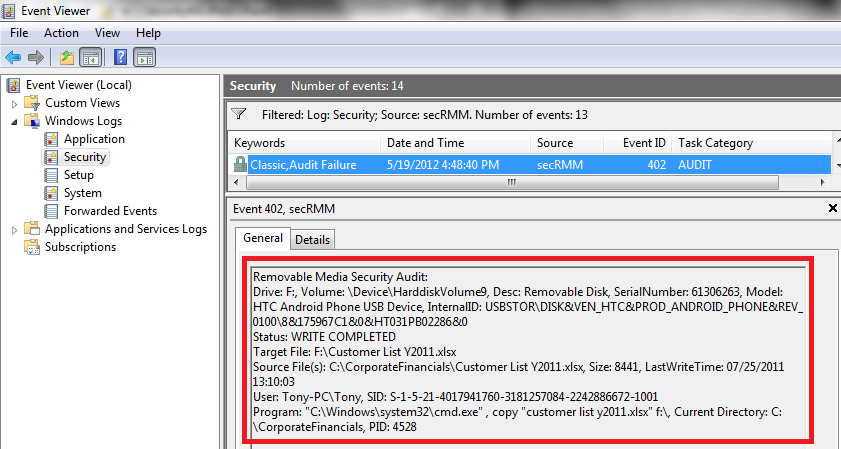
Task: Open the Help menu
Action: point(148,33)
